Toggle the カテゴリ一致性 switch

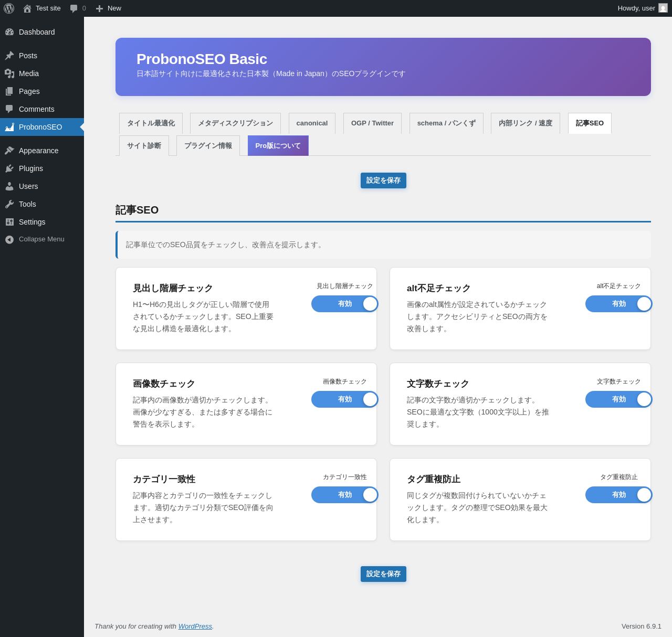pyautogui.click(x=344, y=495)
